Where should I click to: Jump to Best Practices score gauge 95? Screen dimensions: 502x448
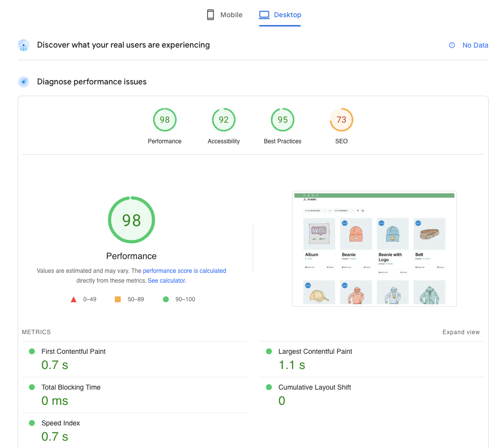282,120
